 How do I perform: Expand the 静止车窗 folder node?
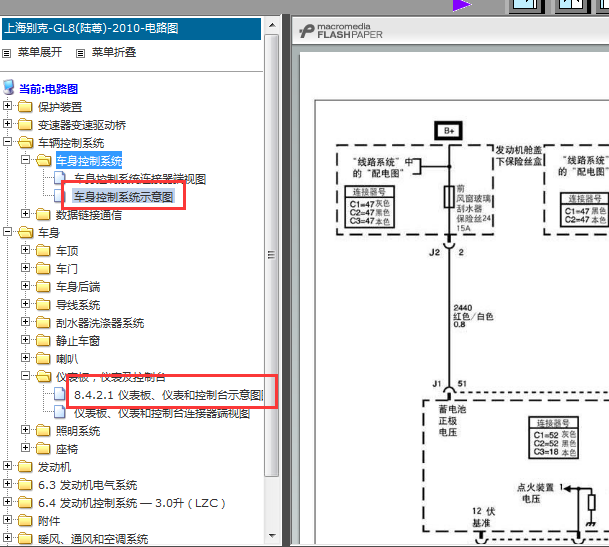25,340
